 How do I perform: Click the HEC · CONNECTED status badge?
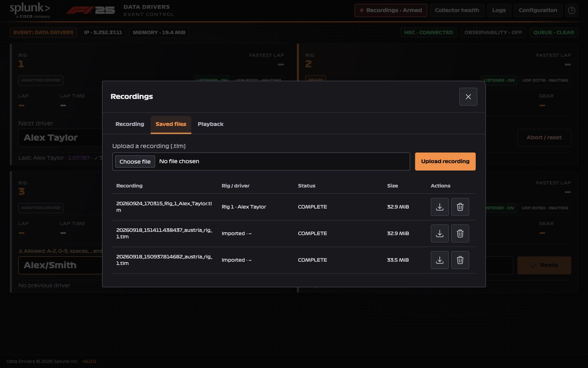pos(429,33)
